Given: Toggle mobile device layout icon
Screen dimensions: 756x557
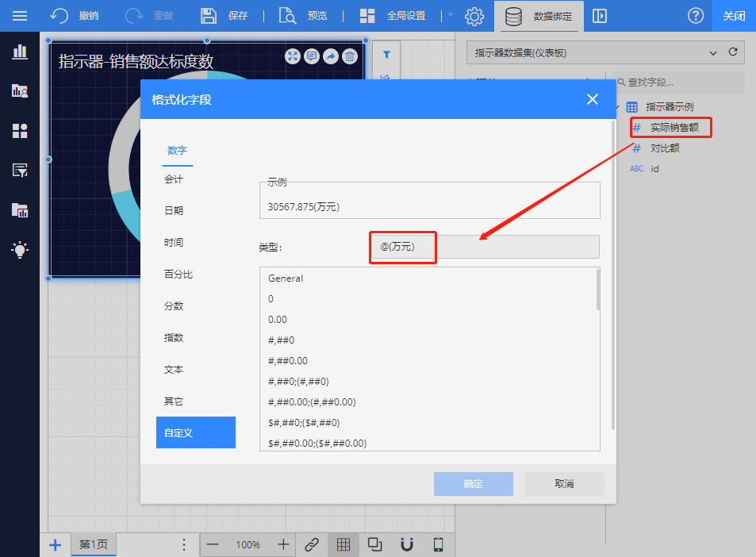Looking at the screenshot, I should click(438, 544).
